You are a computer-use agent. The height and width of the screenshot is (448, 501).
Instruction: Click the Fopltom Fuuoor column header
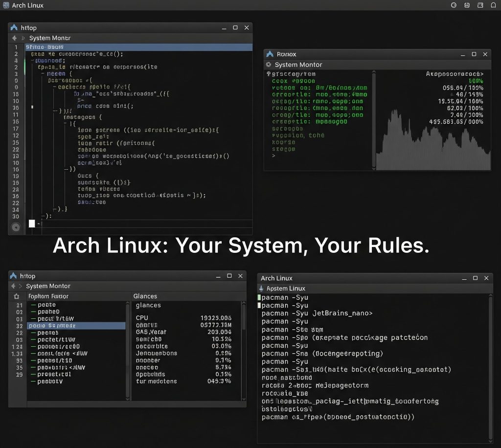48,296
